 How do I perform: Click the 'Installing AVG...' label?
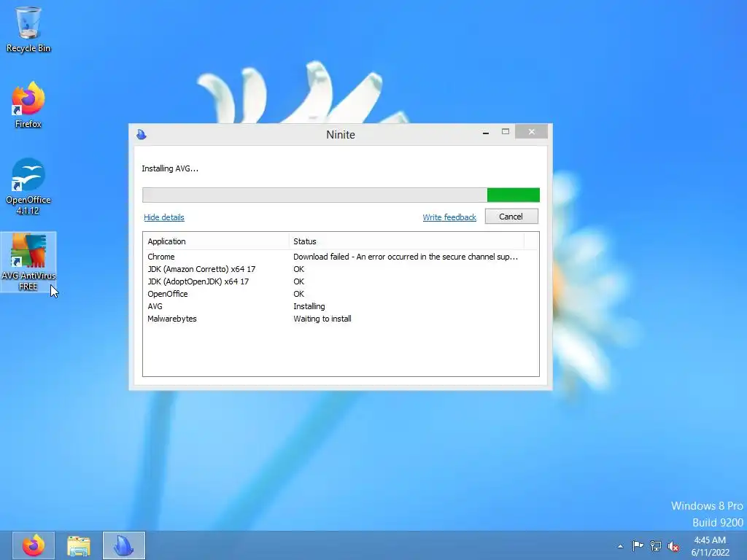click(x=170, y=168)
